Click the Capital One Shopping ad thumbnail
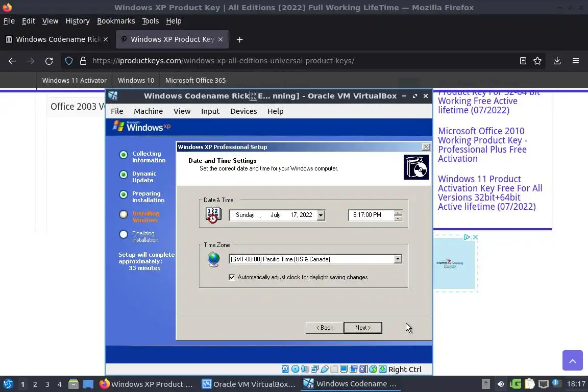Image resolution: width=588 pixels, height=392 pixels. 454,263
